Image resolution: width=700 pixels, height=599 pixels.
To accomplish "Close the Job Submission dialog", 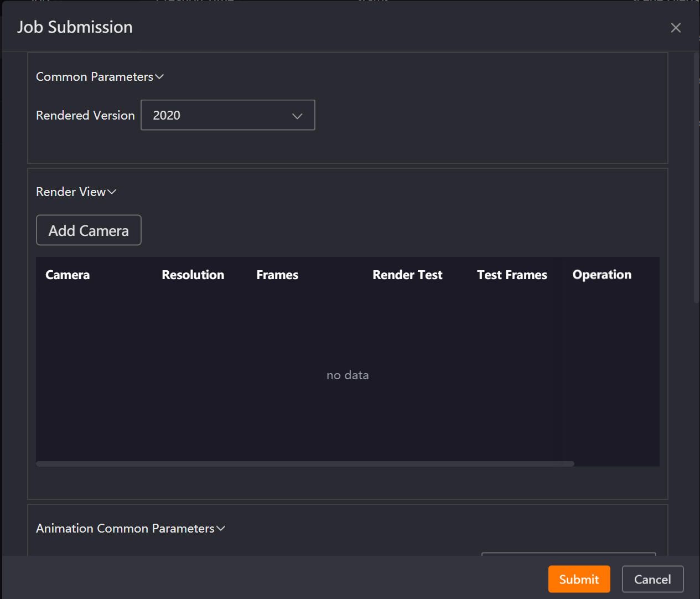I will pos(676,28).
